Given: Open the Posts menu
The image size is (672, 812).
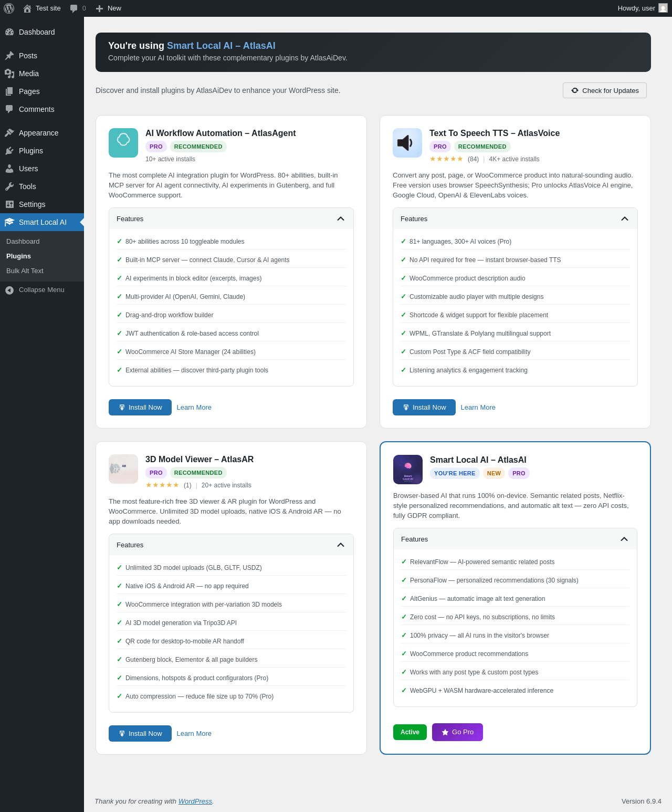Looking at the screenshot, I should [x=42, y=56].
